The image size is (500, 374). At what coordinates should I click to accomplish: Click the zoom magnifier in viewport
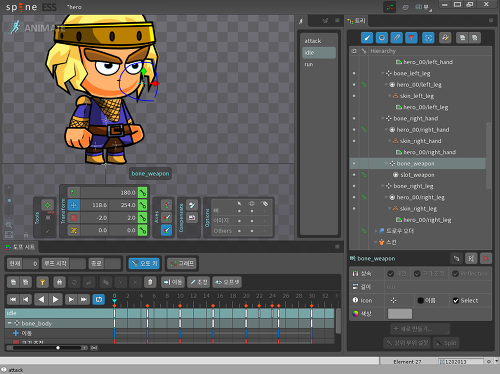[x=9, y=225]
